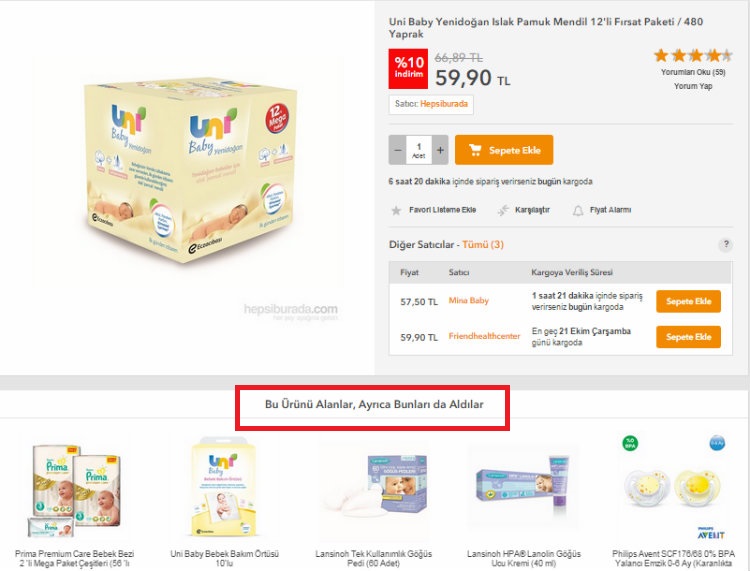Open the Mina Baby seller link
The image size is (750, 571).
pyautogui.click(x=469, y=301)
